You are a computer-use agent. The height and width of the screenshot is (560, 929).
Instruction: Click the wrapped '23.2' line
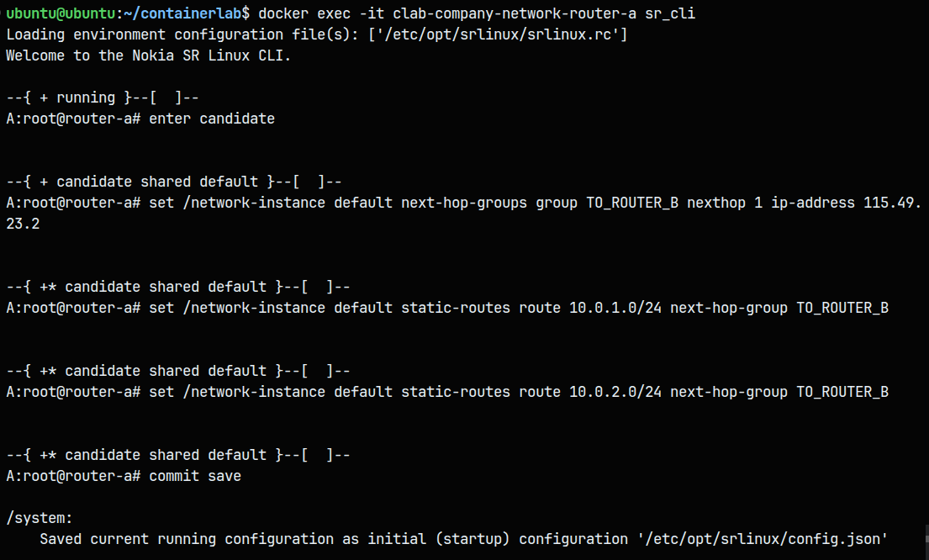[23, 224]
